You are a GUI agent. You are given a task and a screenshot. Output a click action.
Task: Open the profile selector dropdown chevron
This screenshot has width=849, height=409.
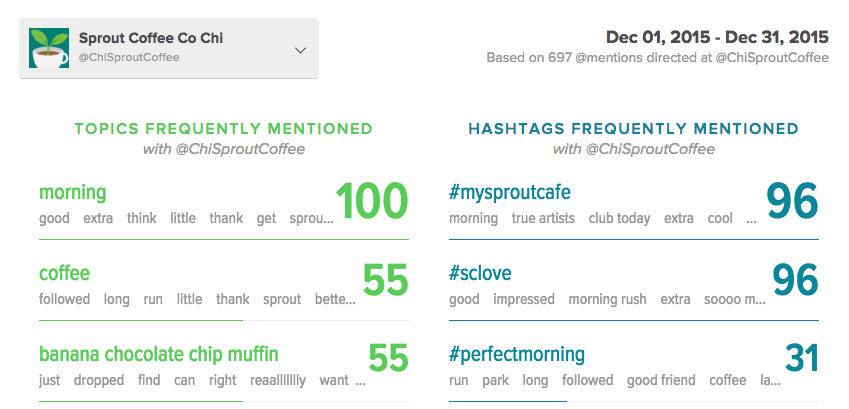click(x=301, y=50)
